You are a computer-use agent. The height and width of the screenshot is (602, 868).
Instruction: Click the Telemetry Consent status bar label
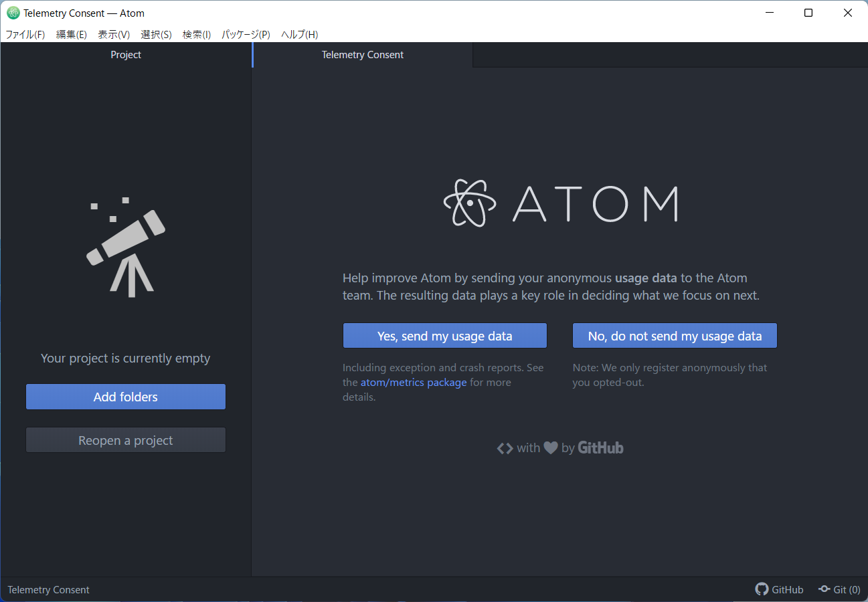[x=48, y=589]
